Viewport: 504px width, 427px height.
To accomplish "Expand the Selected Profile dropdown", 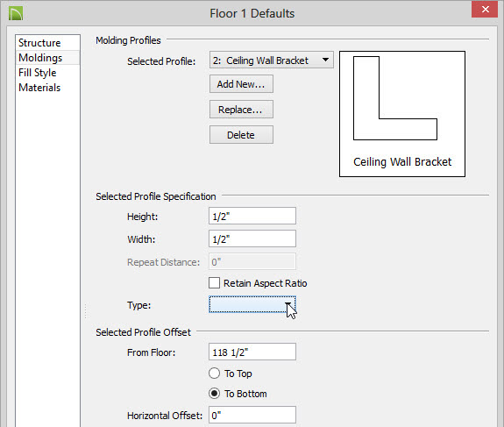I will point(272,60).
